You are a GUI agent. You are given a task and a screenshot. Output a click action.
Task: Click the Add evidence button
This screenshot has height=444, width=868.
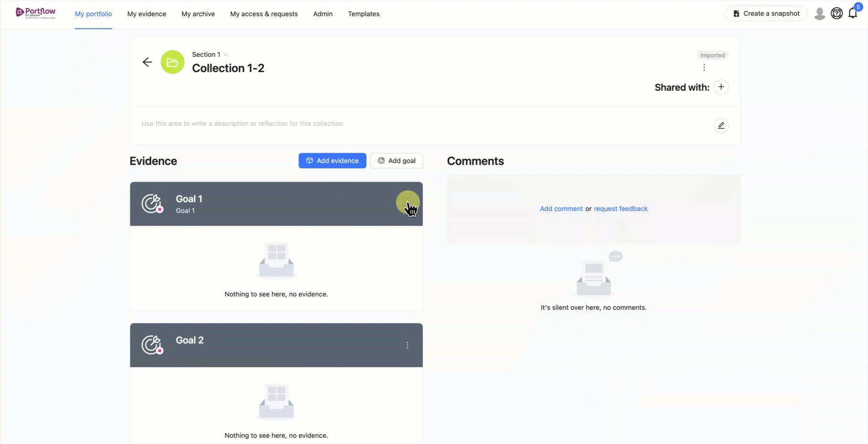[332, 160]
